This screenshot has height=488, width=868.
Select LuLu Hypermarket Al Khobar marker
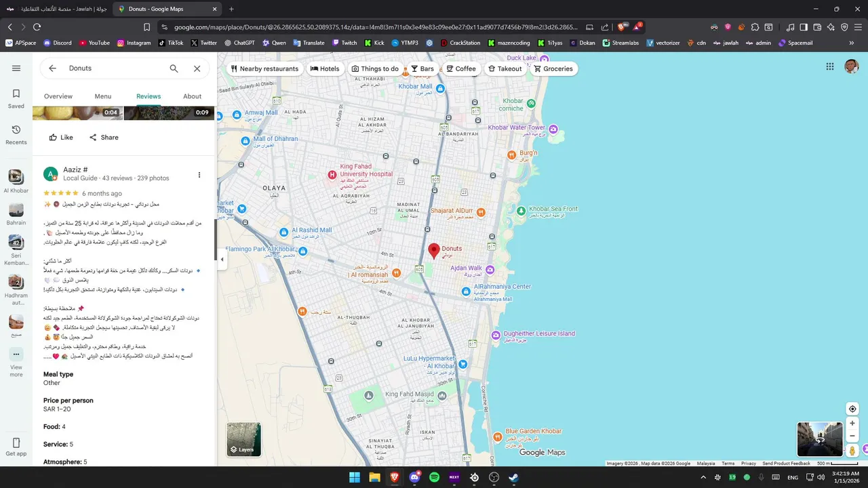tap(463, 364)
